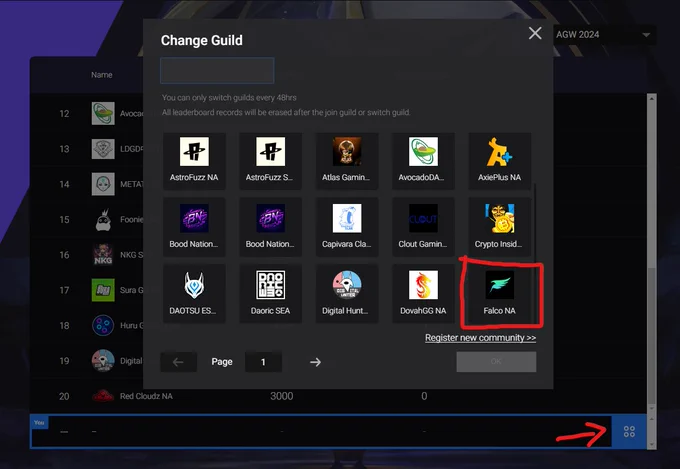Select the AxiePlus NA guild
Screen dimensions: 680x469
click(x=499, y=161)
